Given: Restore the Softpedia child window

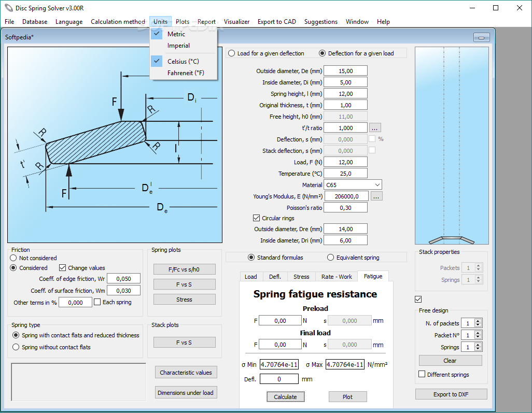Looking at the screenshot, I should pos(481,37).
